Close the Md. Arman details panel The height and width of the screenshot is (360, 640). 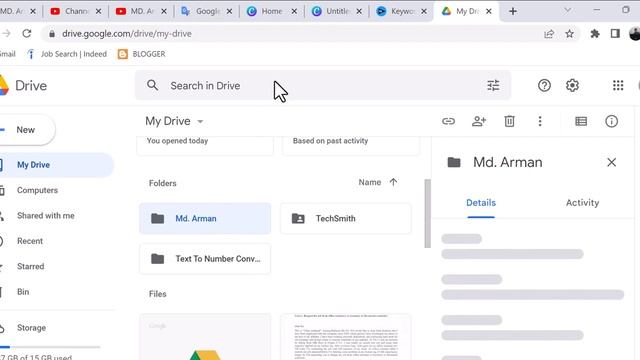tap(611, 162)
